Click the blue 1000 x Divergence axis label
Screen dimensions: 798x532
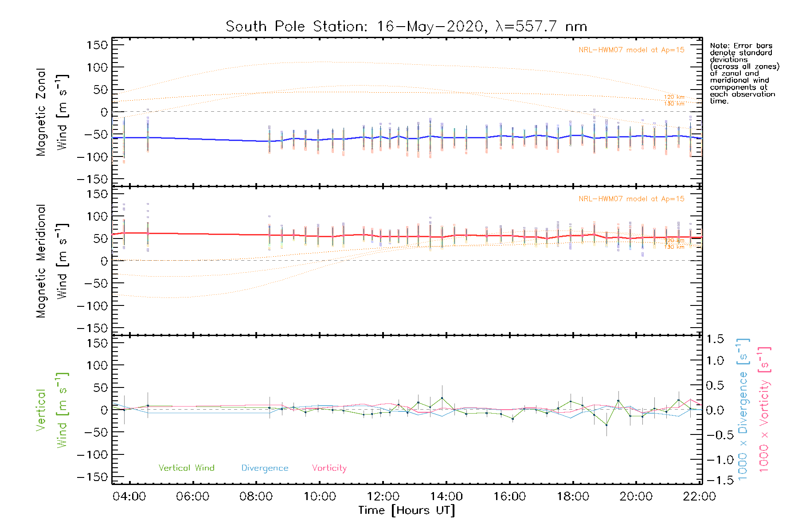pyautogui.click(x=743, y=410)
